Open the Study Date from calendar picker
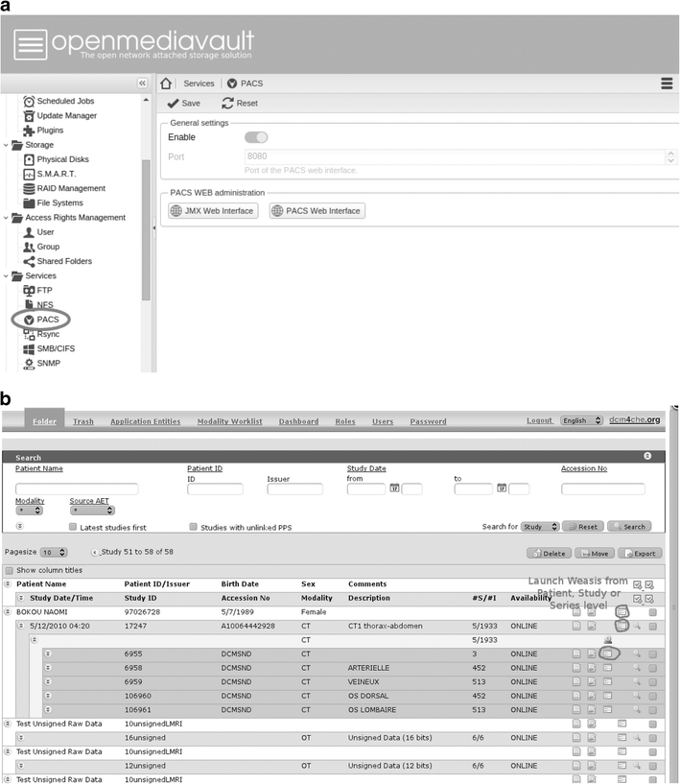 coord(394,487)
